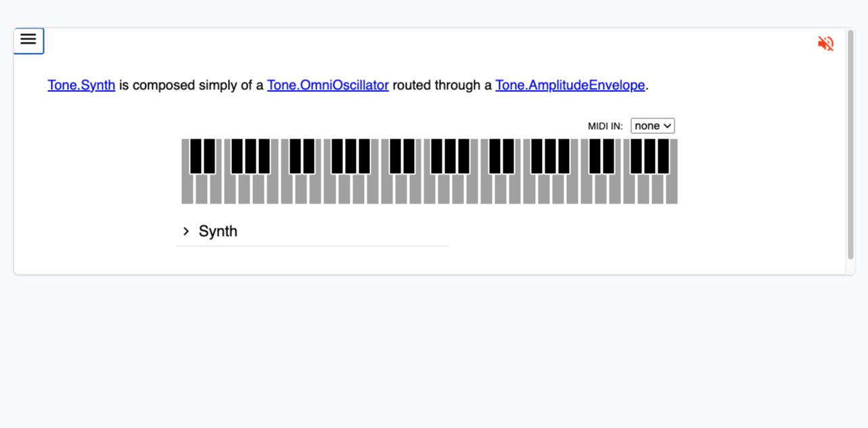Image resolution: width=868 pixels, height=428 pixels.
Task: Click the chevron arrow beside Synth
Action: click(x=186, y=231)
